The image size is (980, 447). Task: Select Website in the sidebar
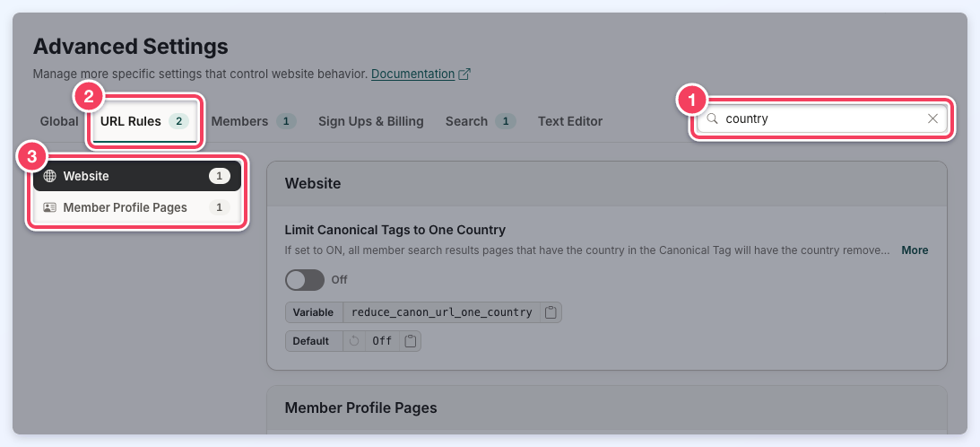pyautogui.click(x=137, y=176)
